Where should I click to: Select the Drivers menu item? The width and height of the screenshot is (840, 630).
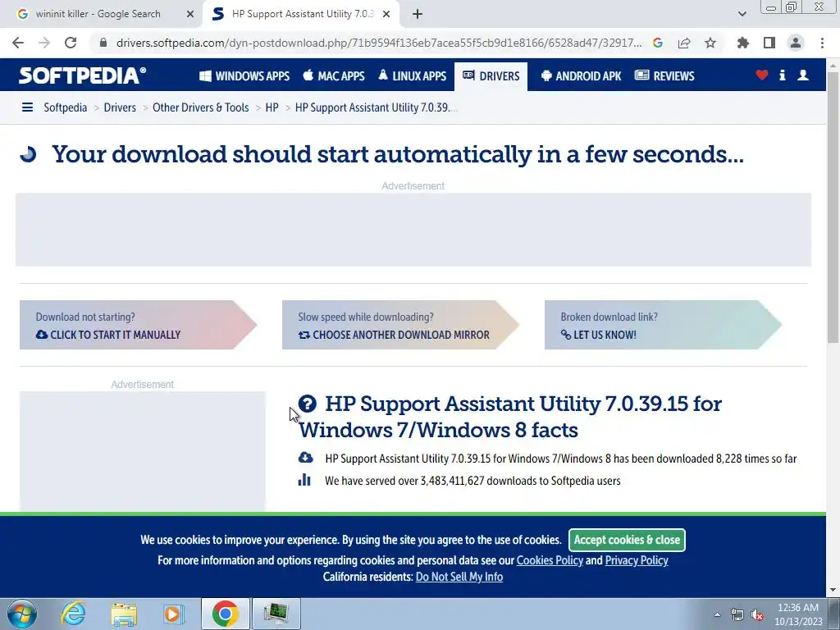[491, 76]
